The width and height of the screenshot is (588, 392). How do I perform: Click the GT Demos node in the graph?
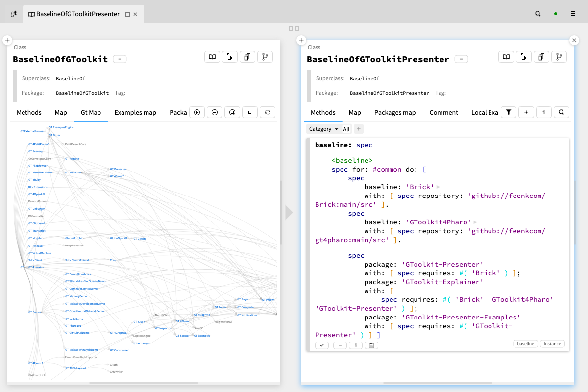pyautogui.click(x=35, y=312)
